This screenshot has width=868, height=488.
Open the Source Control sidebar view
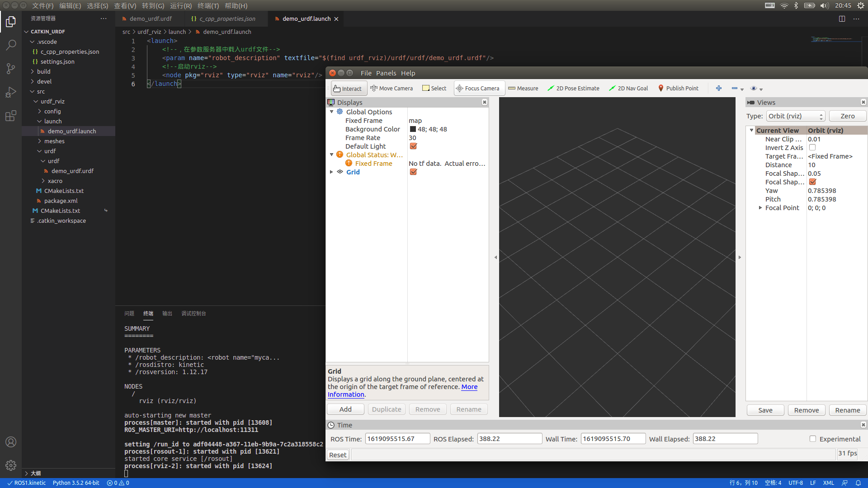[x=11, y=68]
